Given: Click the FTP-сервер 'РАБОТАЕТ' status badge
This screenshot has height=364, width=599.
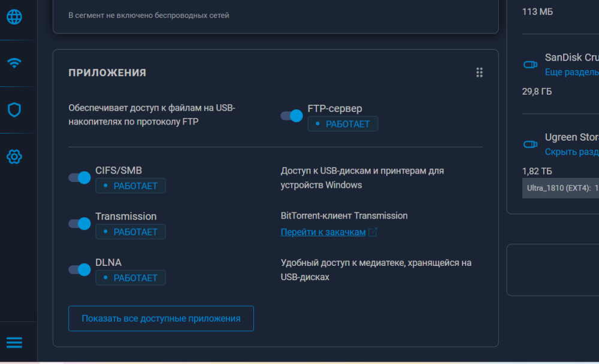Looking at the screenshot, I should point(343,124).
